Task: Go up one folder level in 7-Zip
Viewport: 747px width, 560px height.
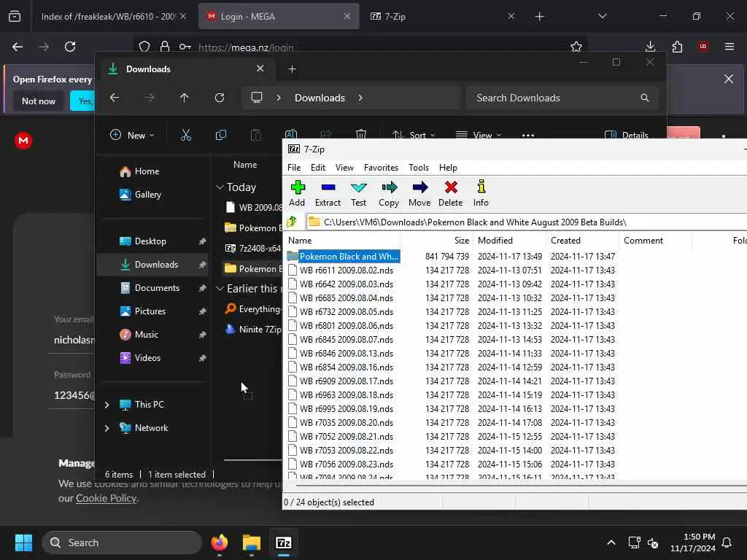Action: (292, 222)
